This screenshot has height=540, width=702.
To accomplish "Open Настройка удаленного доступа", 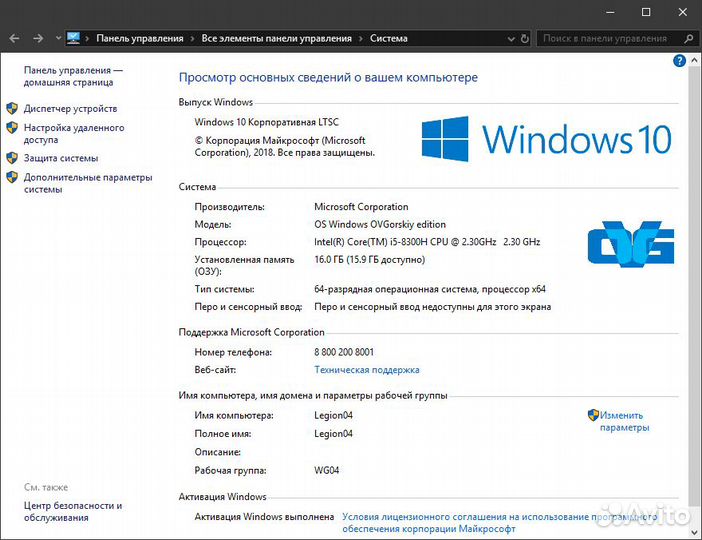I will (x=74, y=133).
